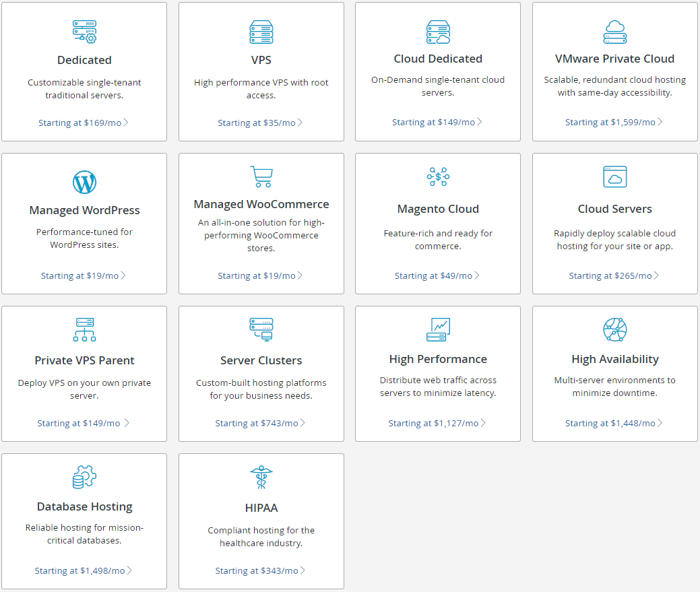Open the Starting at $1,498/mo link

(x=84, y=570)
